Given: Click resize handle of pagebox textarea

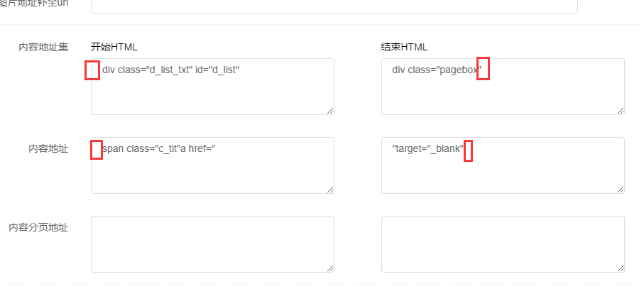Looking at the screenshot, I should [x=621, y=110].
